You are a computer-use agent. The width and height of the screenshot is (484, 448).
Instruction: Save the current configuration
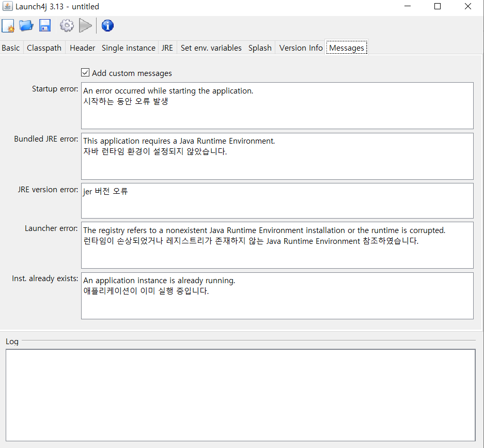(44, 25)
